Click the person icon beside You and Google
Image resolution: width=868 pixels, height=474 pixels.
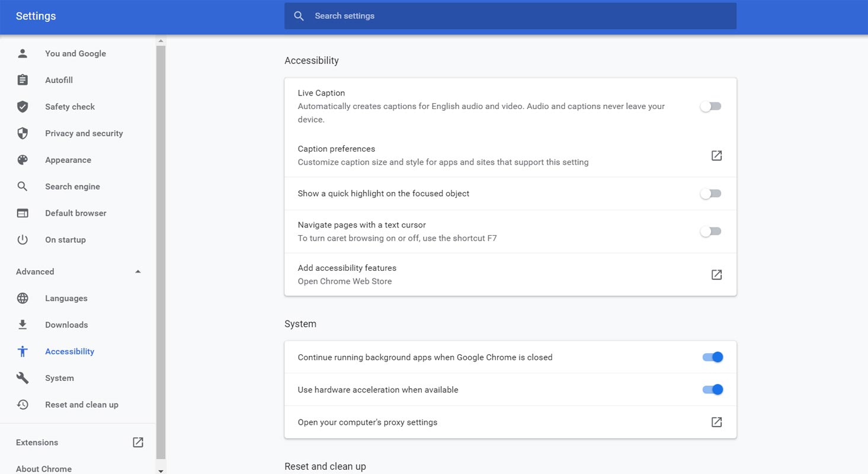click(23, 53)
